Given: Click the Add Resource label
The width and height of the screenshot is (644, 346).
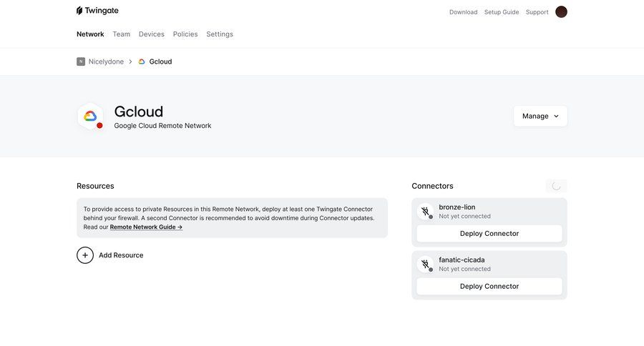Looking at the screenshot, I should point(121,255).
